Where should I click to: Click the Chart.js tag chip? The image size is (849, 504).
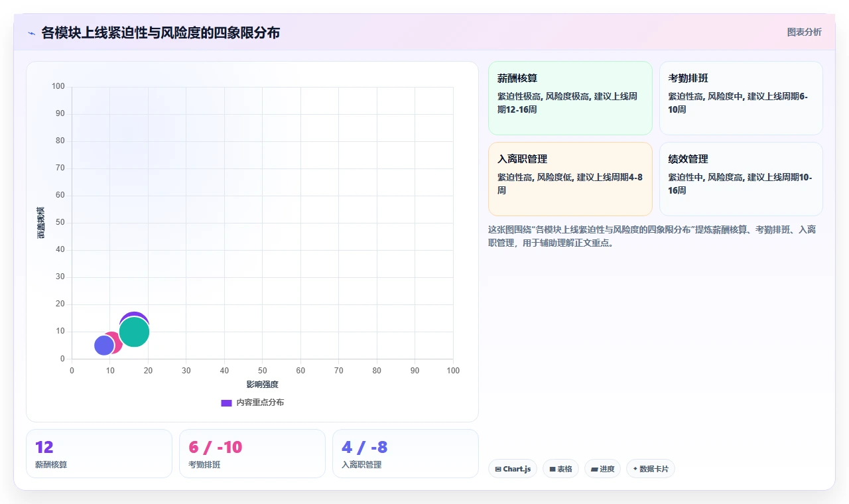[x=513, y=469]
